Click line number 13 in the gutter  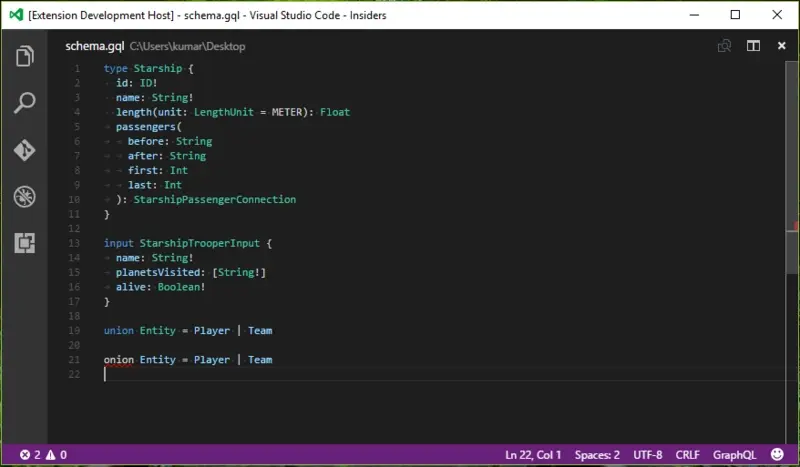[74, 243]
